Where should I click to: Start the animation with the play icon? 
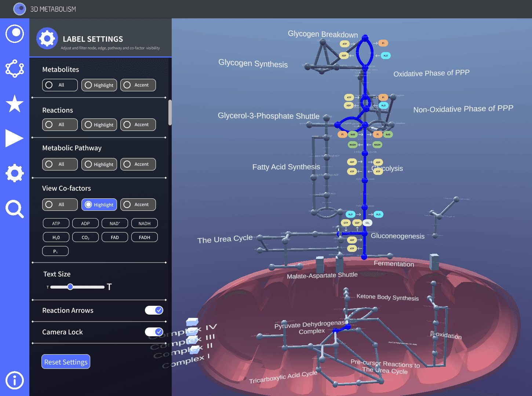pos(15,138)
